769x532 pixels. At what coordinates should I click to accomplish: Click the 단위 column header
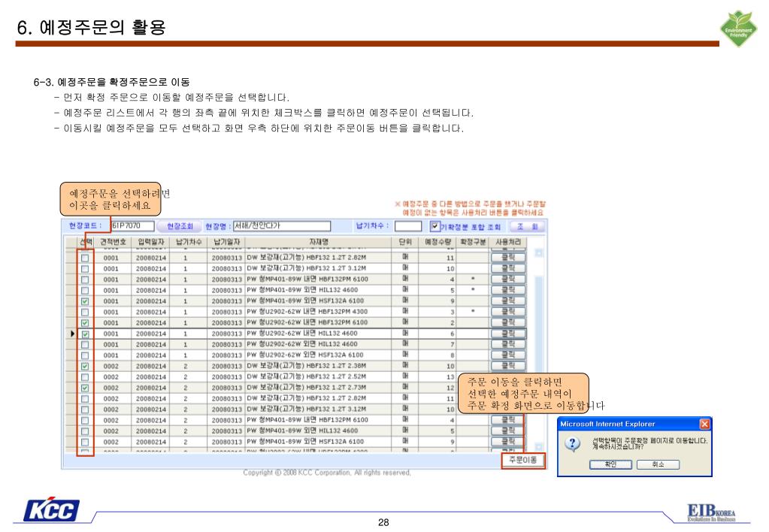[x=405, y=242]
